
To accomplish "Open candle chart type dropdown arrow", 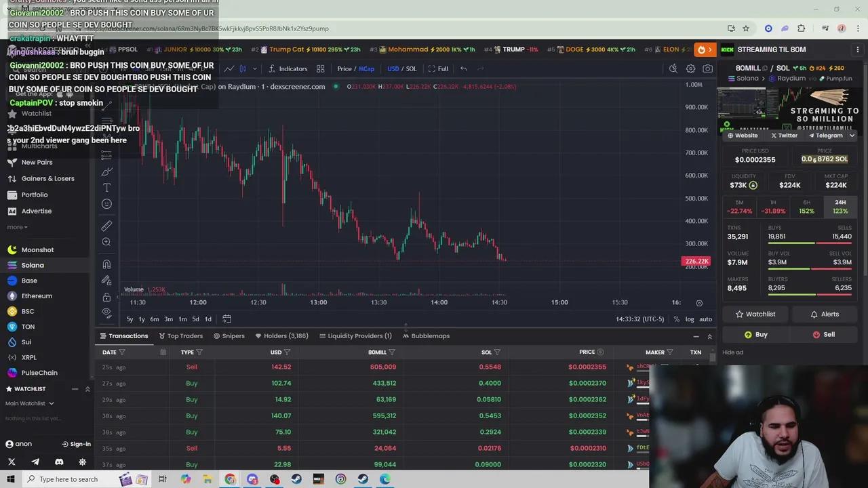I will pyautogui.click(x=255, y=68).
